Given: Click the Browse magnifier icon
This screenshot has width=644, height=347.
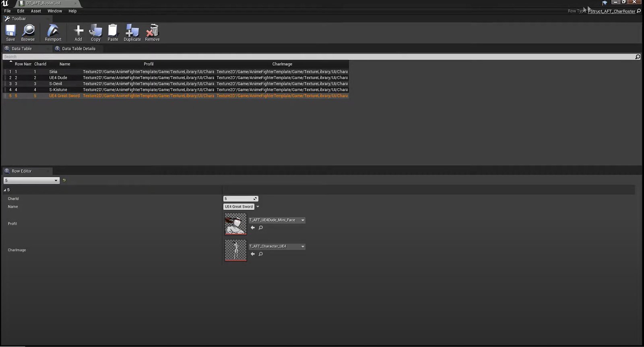Looking at the screenshot, I should [x=28, y=31].
